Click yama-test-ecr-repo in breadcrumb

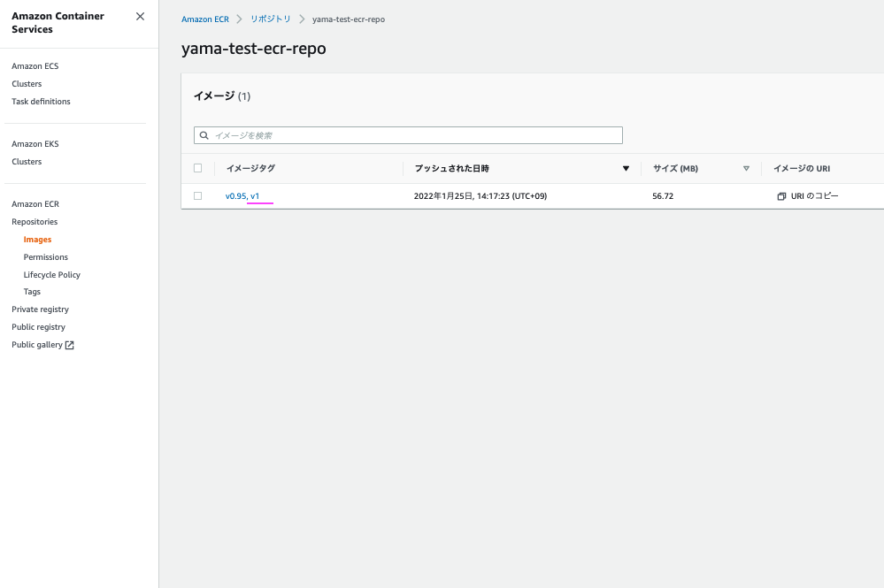tap(349, 19)
